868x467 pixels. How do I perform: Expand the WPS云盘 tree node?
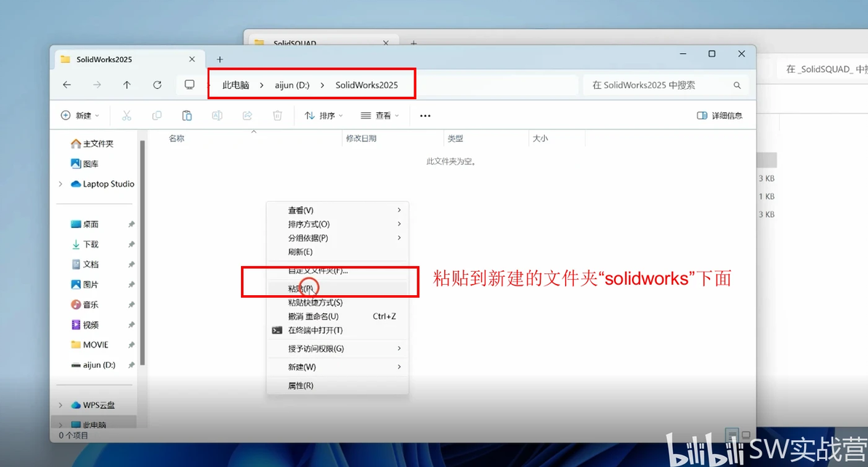tap(60, 405)
